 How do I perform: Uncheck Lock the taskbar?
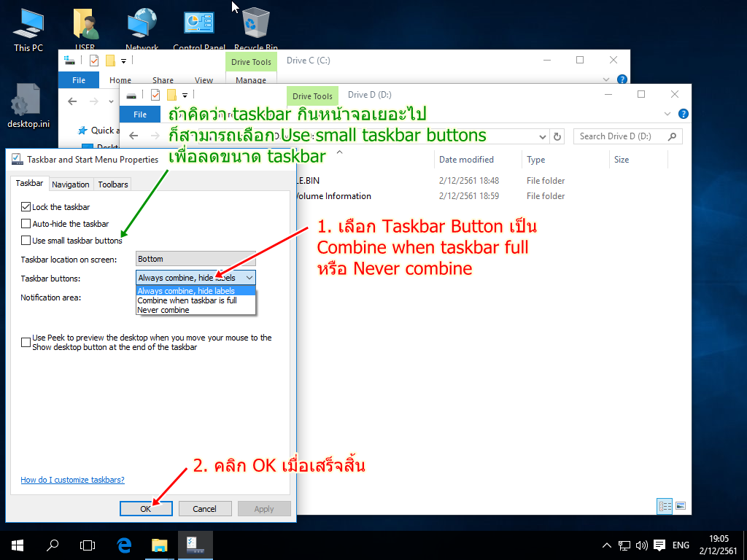[27, 207]
